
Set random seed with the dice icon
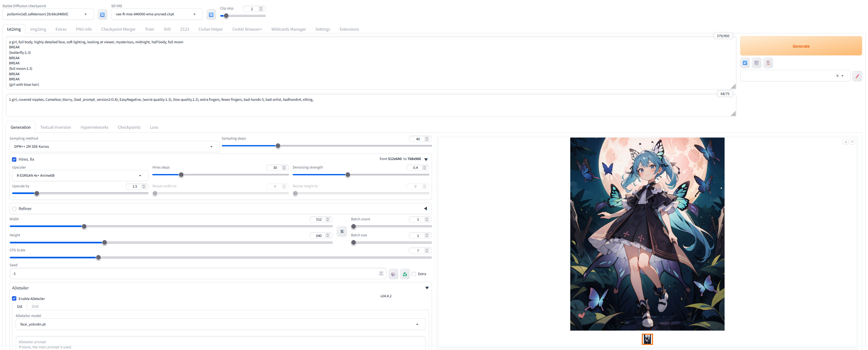(x=393, y=274)
